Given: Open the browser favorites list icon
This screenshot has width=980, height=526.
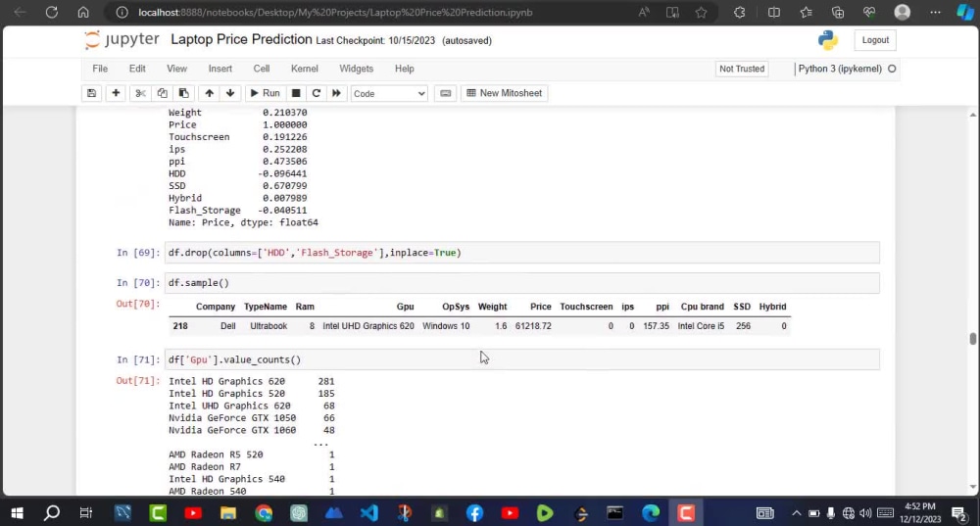Looking at the screenshot, I should [807, 12].
